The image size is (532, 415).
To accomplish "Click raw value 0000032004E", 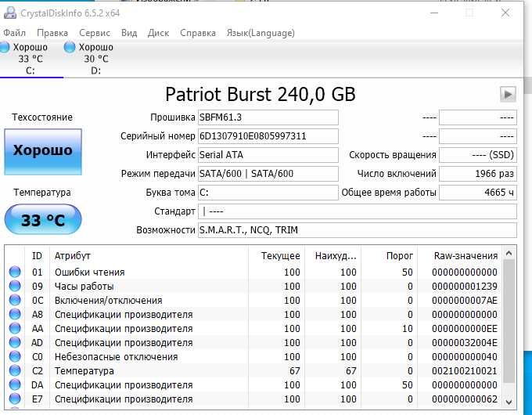I will pyautogui.click(x=465, y=343).
